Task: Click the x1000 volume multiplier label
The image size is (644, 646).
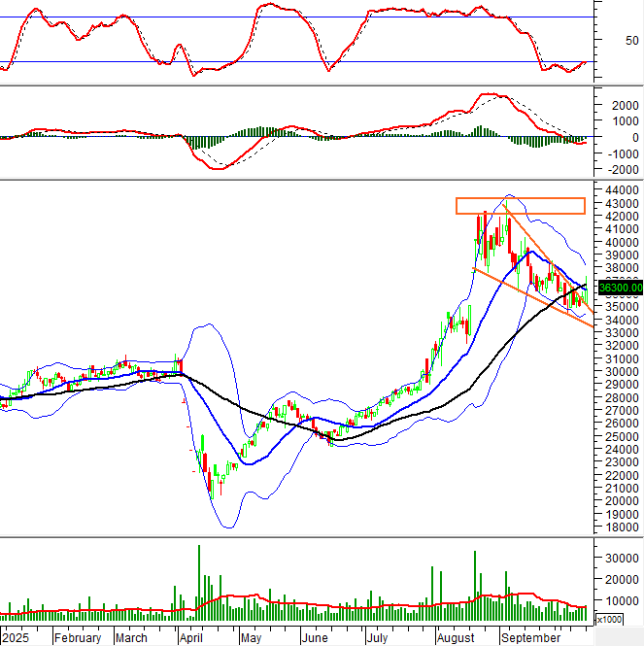Action: 610,619
